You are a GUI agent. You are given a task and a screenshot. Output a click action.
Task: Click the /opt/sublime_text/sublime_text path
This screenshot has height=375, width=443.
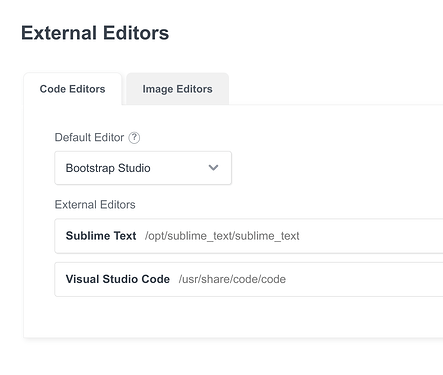(222, 236)
